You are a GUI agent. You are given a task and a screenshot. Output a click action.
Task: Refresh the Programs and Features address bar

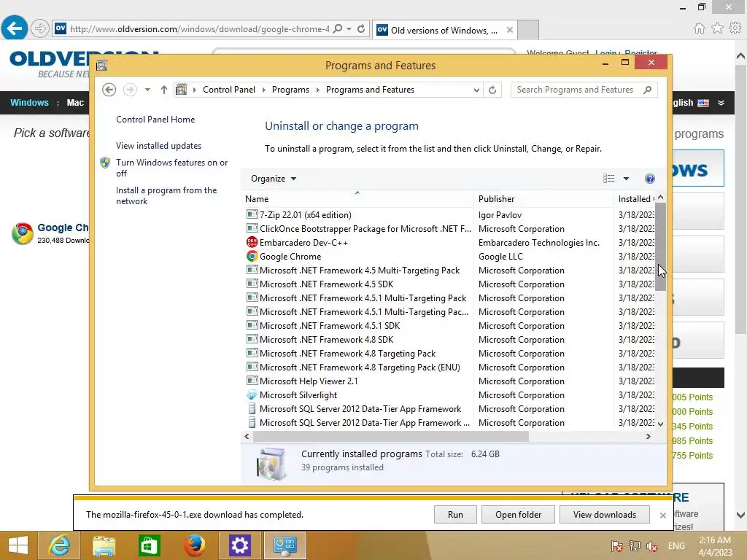click(492, 90)
